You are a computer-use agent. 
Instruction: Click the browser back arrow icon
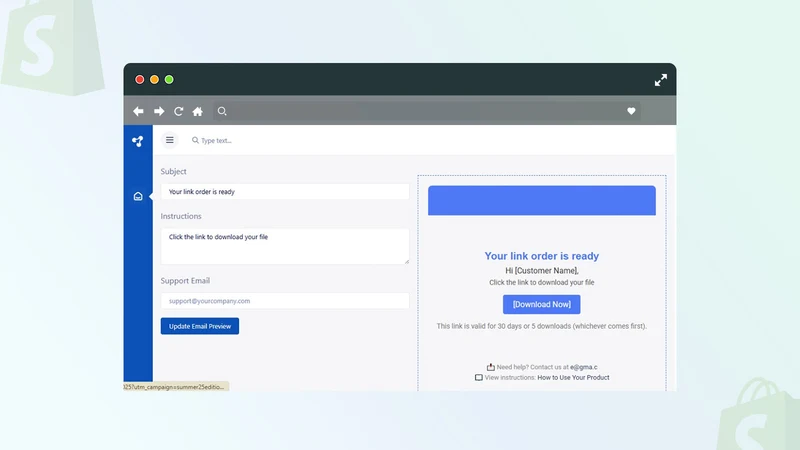pos(138,111)
